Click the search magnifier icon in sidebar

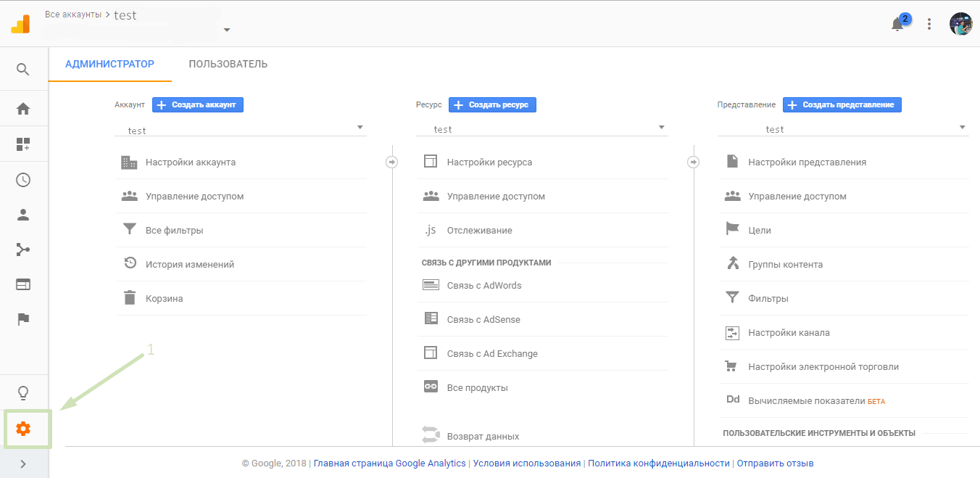23,70
